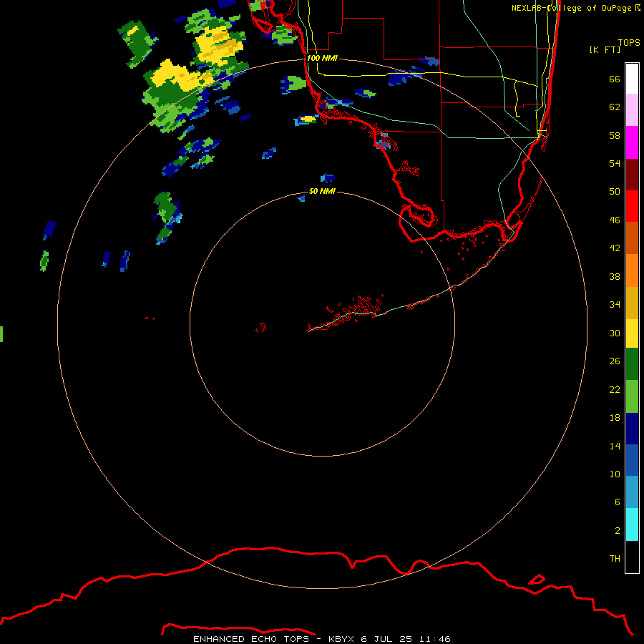644x644 pixels.
Task: Click the legend value '18'
Action: (x=615, y=418)
